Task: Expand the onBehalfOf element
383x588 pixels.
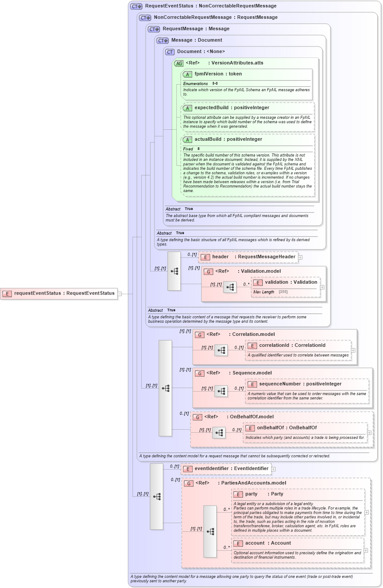Action: [x=369, y=433]
